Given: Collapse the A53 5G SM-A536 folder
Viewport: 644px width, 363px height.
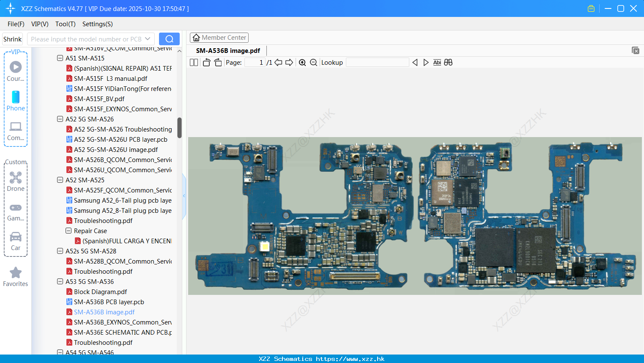Looking at the screenshot, I should [x=60, y=281].
